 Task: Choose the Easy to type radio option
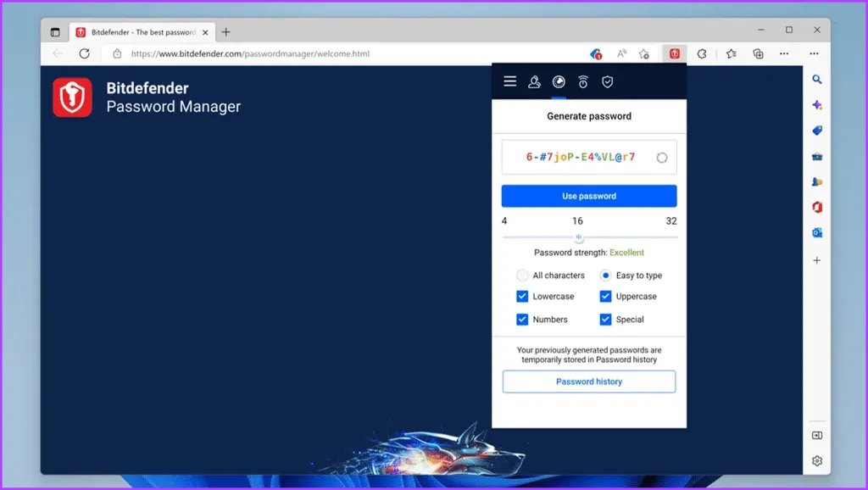pos(605,276)
